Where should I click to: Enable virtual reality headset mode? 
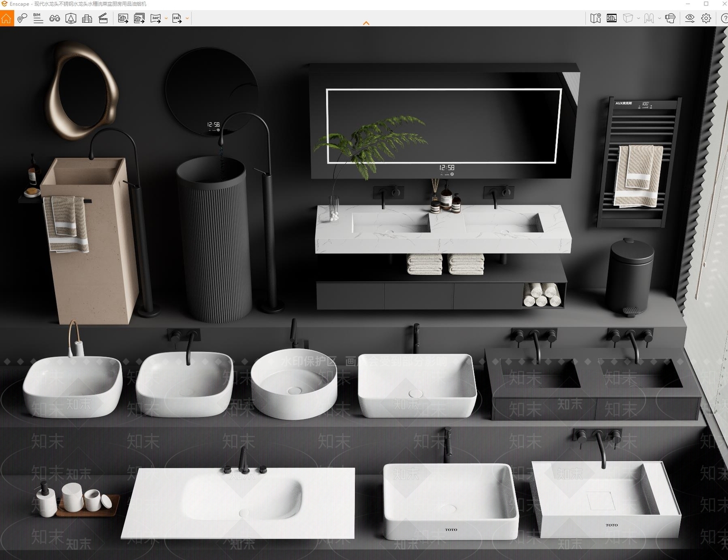pos(670,18)
